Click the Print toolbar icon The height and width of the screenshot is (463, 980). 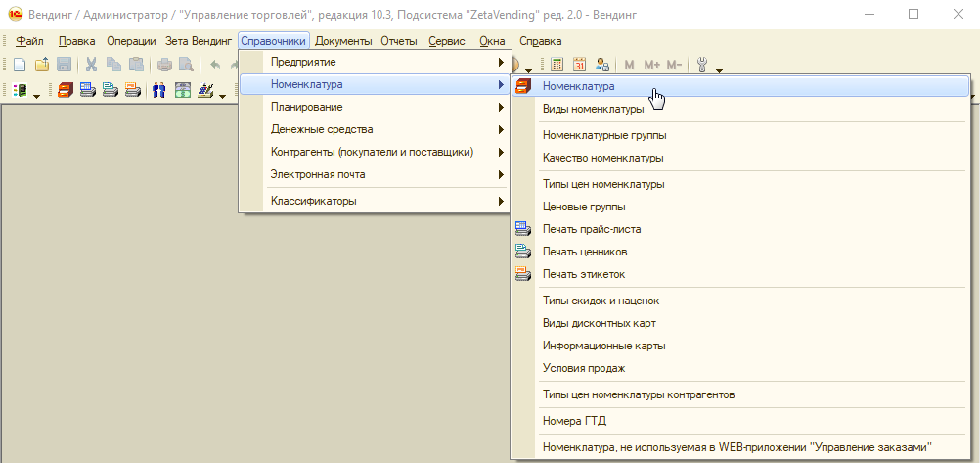click(164, 65)
